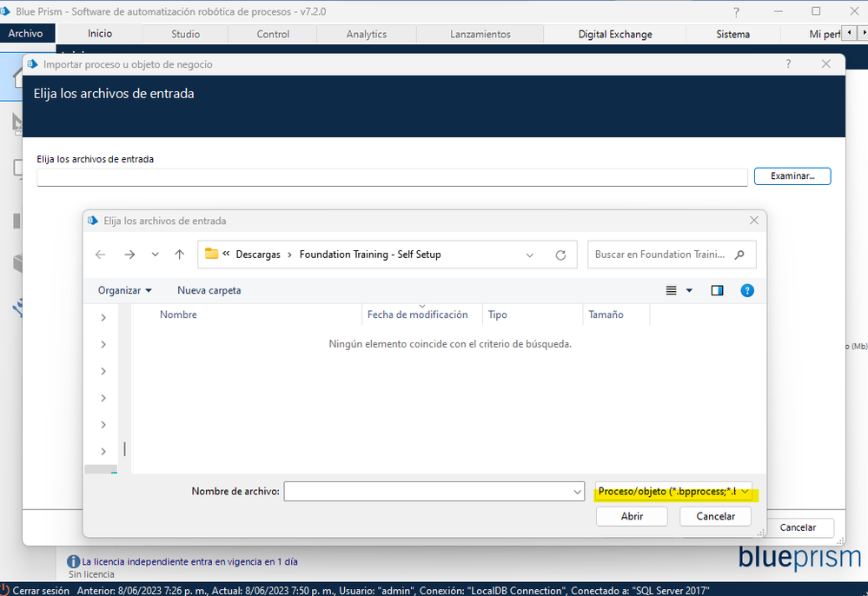Expand fourth navigation tree node
The image size is (868, 596).
coord(103,398)
